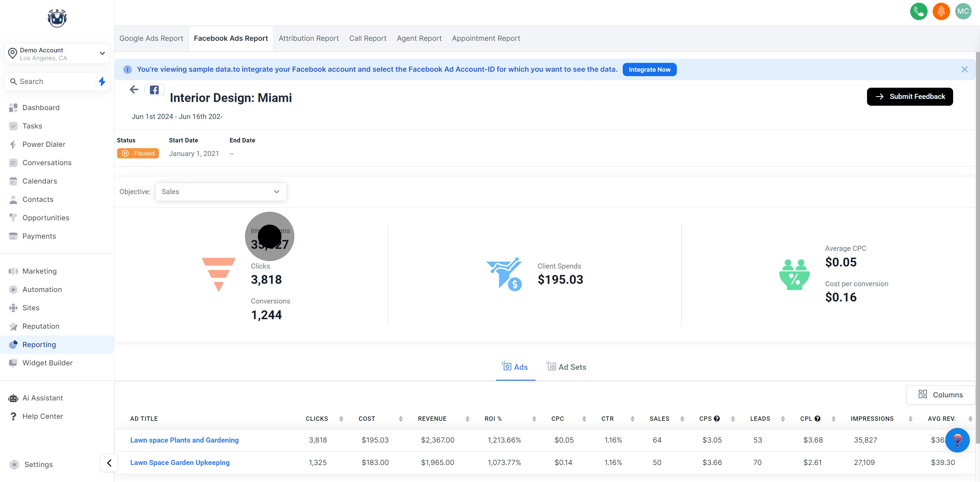Open the blue help question bubble
This screenshot has width=980, height=482.
(957, 440)
